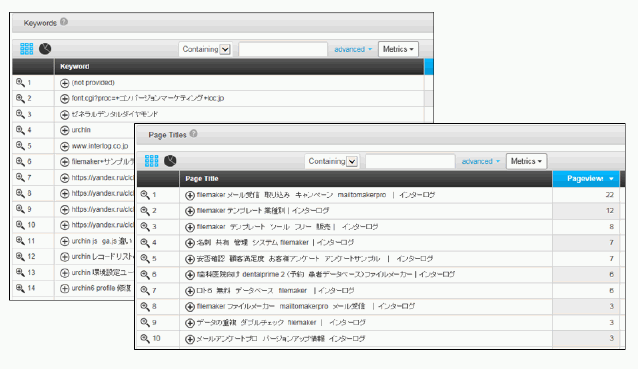Click the Page Titles filter text field

click(410, 162)
